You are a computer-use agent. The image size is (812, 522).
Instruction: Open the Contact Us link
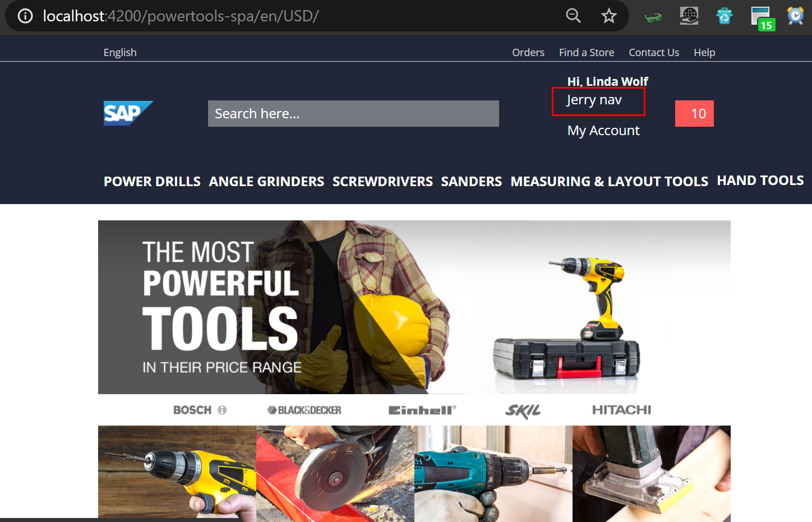654,52
